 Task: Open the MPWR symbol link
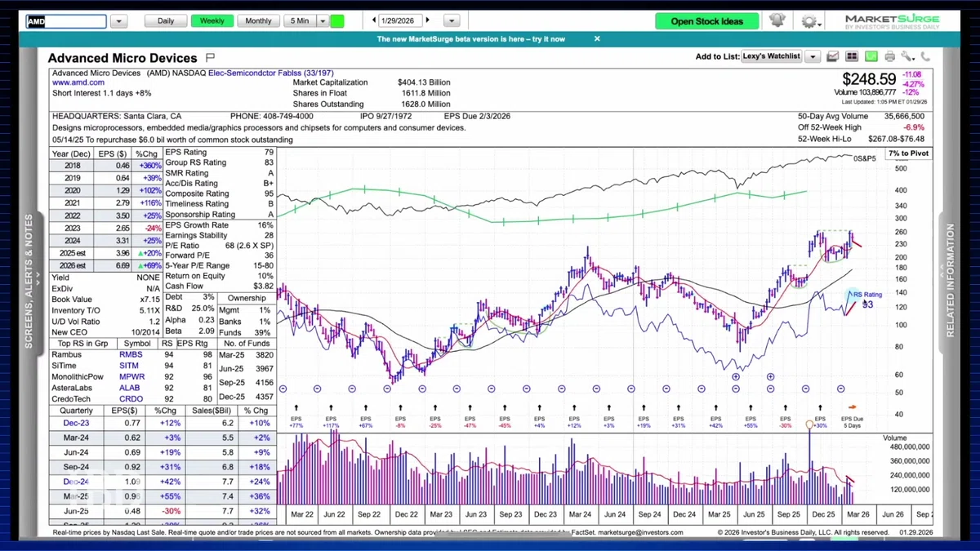131,377
